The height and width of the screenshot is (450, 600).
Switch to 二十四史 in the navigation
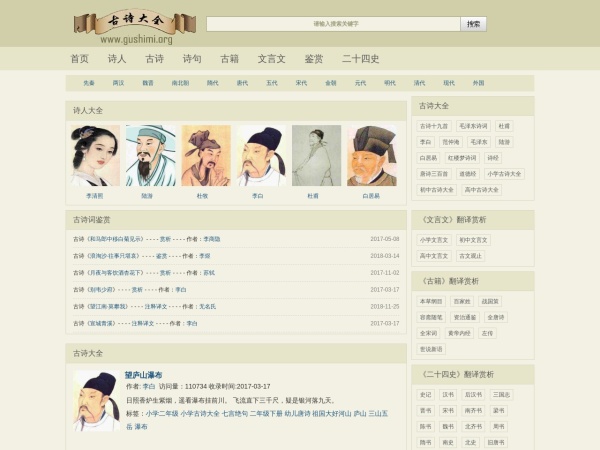[x=361, y=59]
